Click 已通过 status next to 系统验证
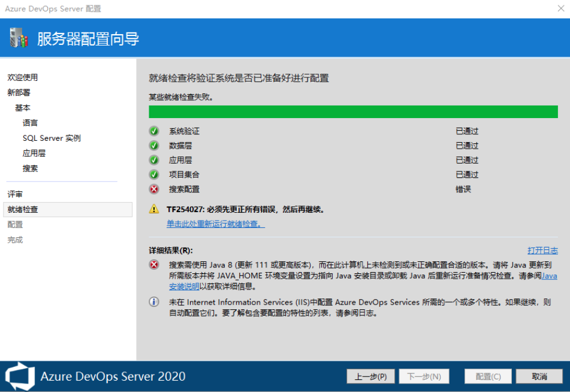 [467, 131]
